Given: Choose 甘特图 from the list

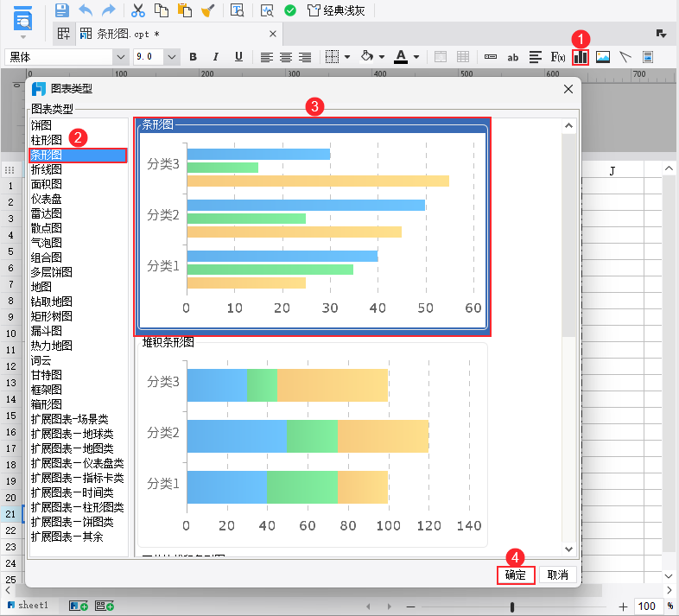Looking at the screenshot, I should coord(78,375).
